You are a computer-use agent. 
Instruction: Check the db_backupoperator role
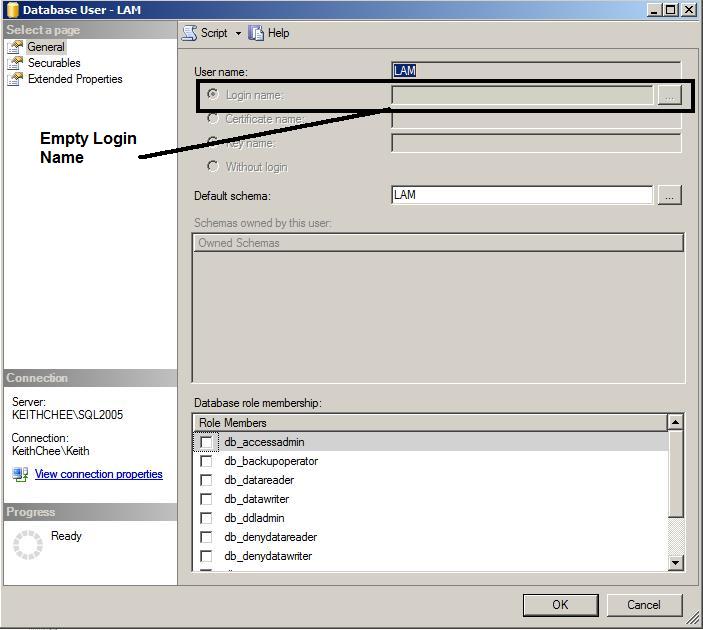point(206,461)
